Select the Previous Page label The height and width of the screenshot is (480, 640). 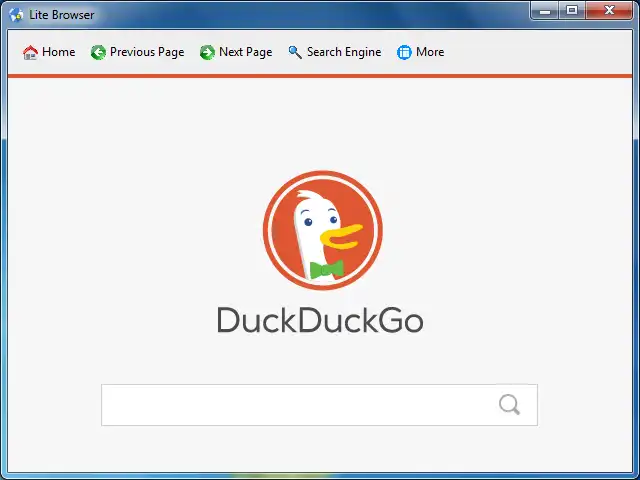pyautogui.click(x=147, y=52)
